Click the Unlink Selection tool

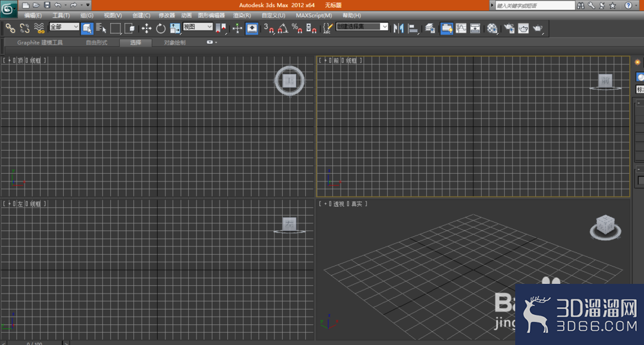pyautogui.click(x=24, y=28)
